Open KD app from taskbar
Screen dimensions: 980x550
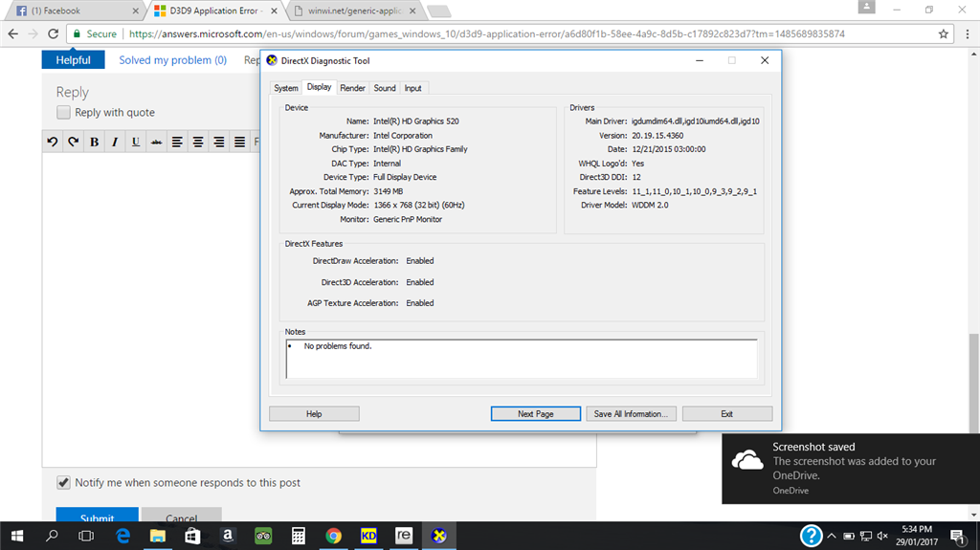pos(368,536)
